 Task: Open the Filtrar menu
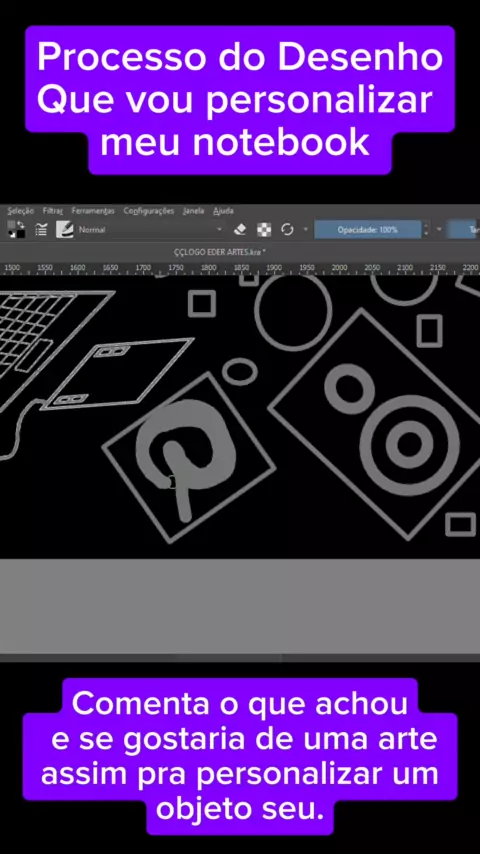(x=53, y=211)
